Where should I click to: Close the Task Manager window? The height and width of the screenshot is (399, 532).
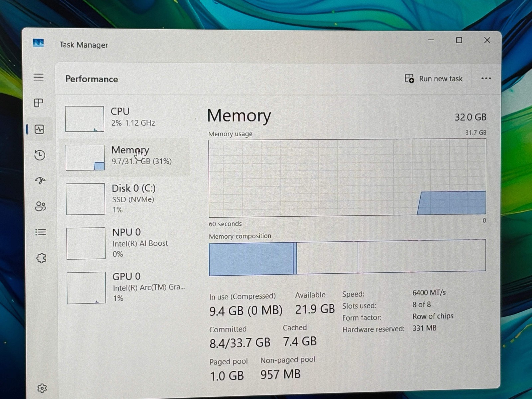coord(487,40)
